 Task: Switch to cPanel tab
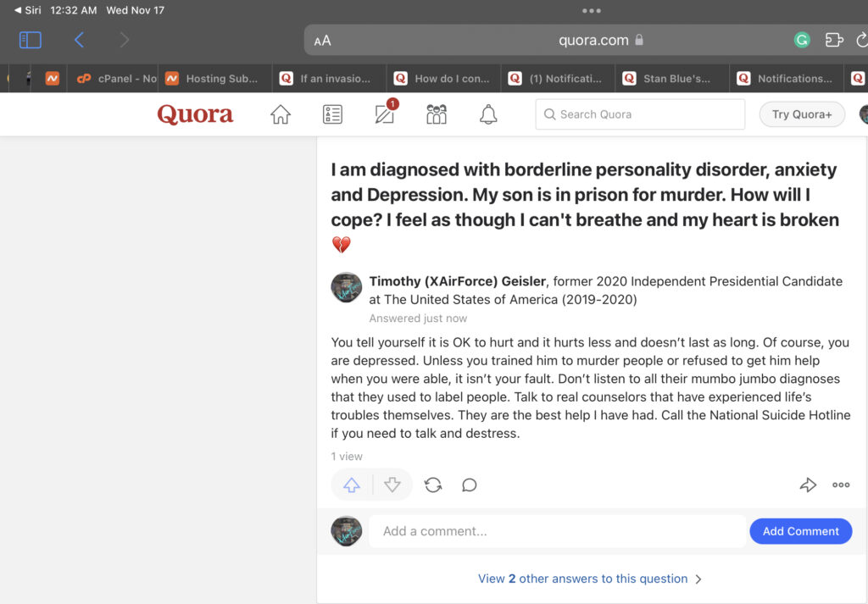(113, 79)
